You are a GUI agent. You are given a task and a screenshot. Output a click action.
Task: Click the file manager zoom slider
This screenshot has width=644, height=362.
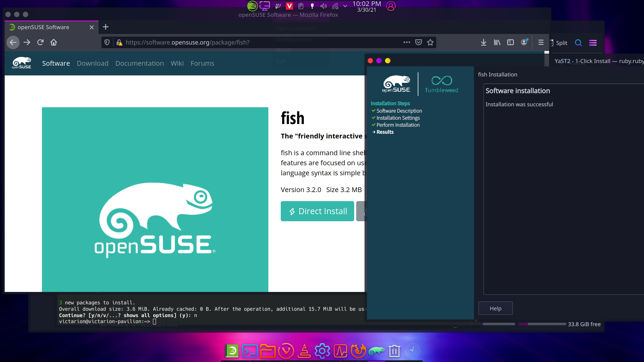pos(499,324)
